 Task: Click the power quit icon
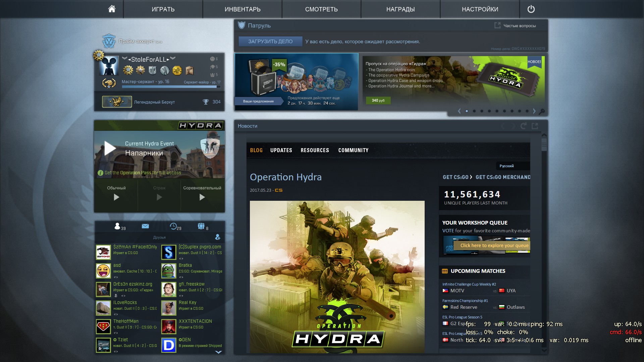pyautogui.click(x=531, y=9)
